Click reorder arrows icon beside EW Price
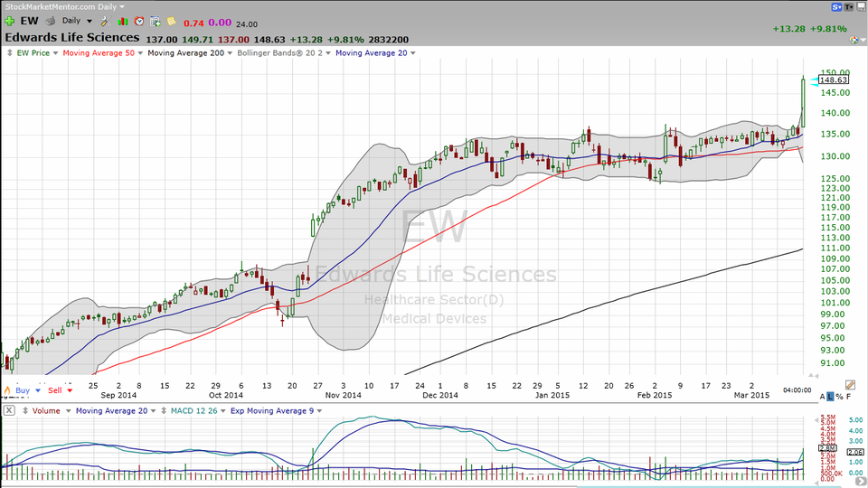Viewport: 868px width, 488px height. [x=9, y=53]
